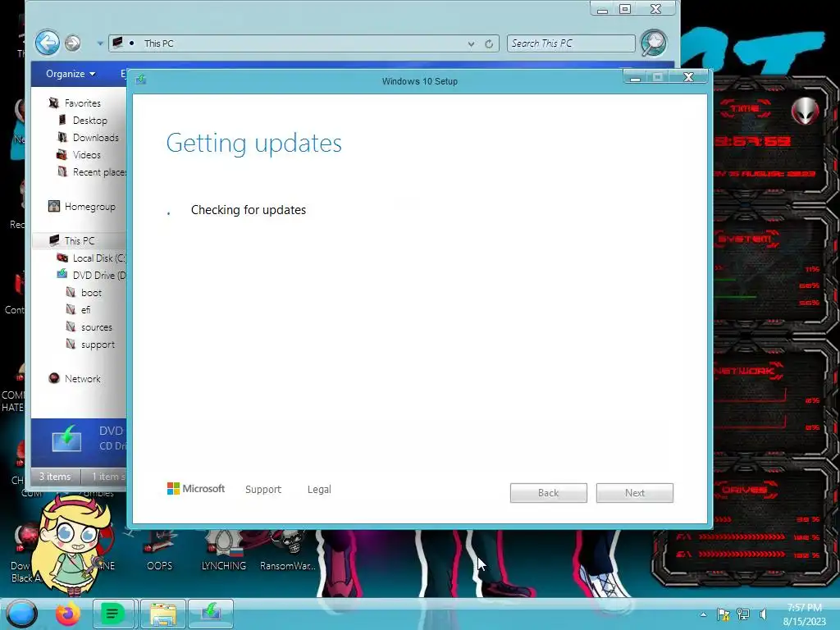Click the Forward navigation arrow in This PC window
The height and width of the screenshot is (630, 840).
coord(73,43)
